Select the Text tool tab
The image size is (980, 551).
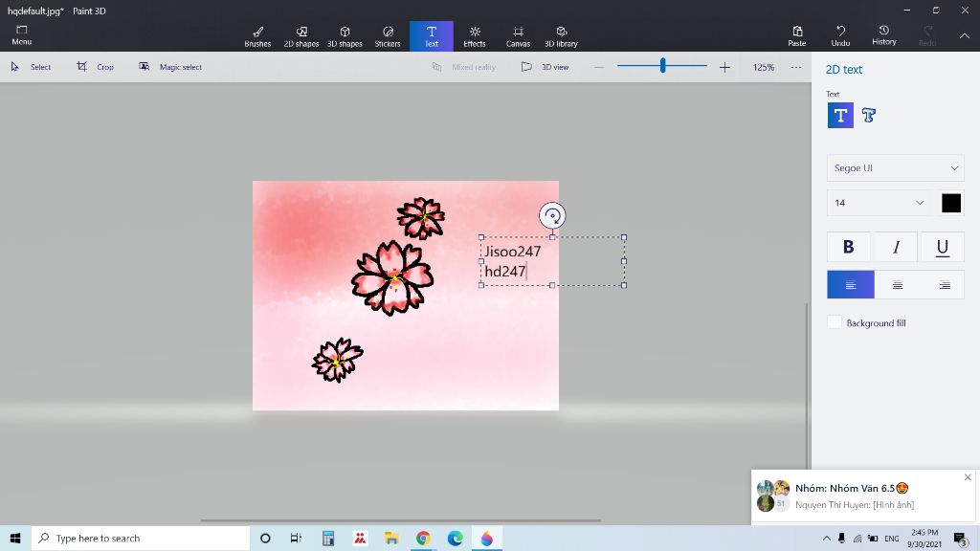click(x=432, y=36)
